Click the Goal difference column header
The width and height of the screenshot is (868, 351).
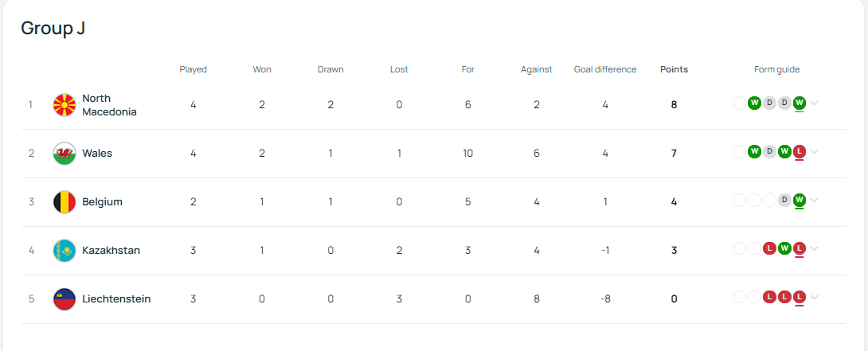[x=605, y=70]
